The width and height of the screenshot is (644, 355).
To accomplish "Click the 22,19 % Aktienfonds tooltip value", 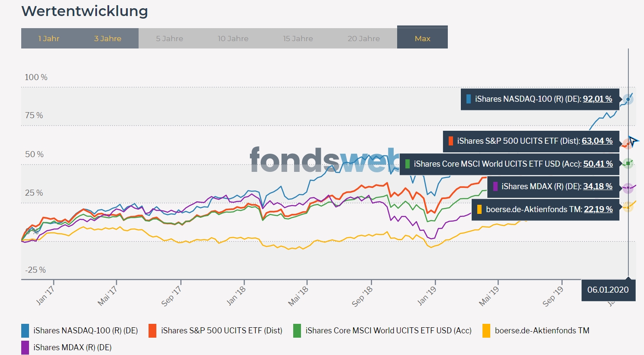I will 598,209.
